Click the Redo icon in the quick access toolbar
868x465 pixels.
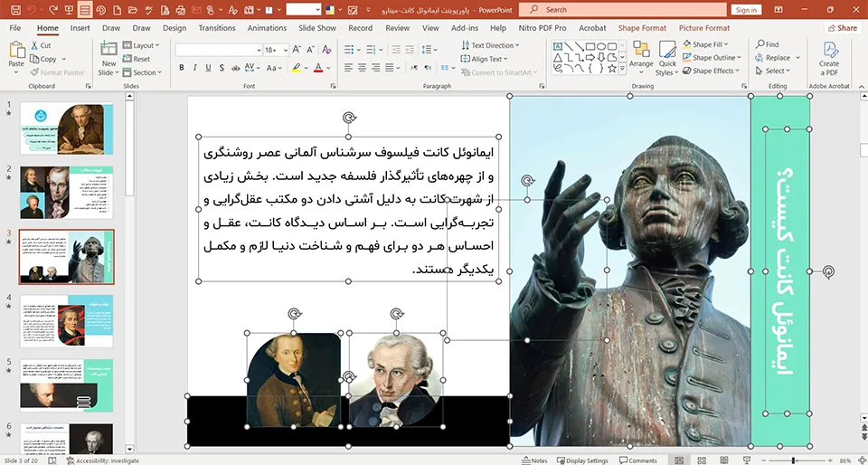(53, 10)
